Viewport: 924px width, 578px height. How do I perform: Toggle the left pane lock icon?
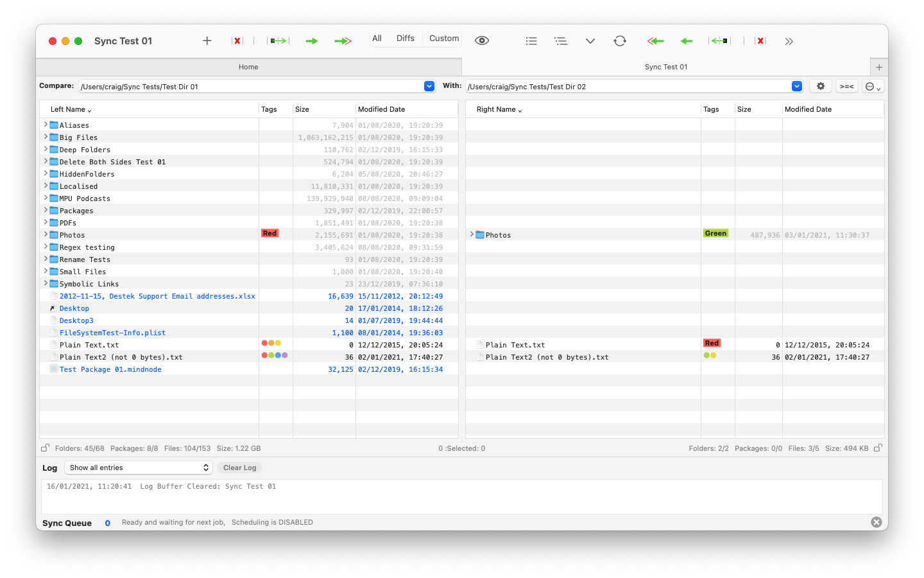(x=45, y=448)
